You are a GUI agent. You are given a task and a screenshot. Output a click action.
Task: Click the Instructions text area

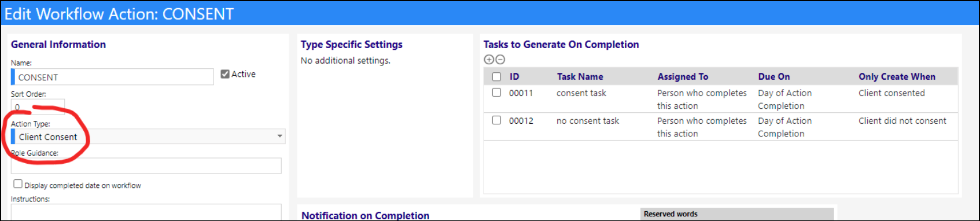146,212
